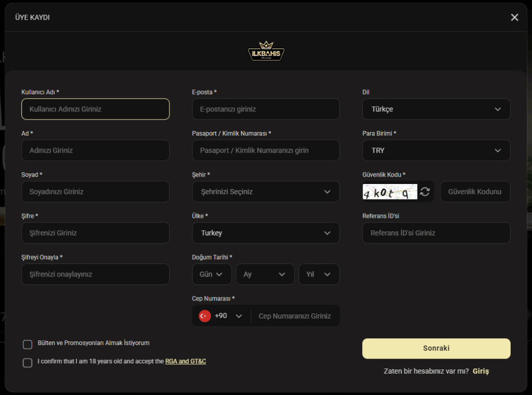This screenshot has width=532, height=395.
Task: Open the Dil language dropdown
Action: pyautogui.click(x=436, y=109)
